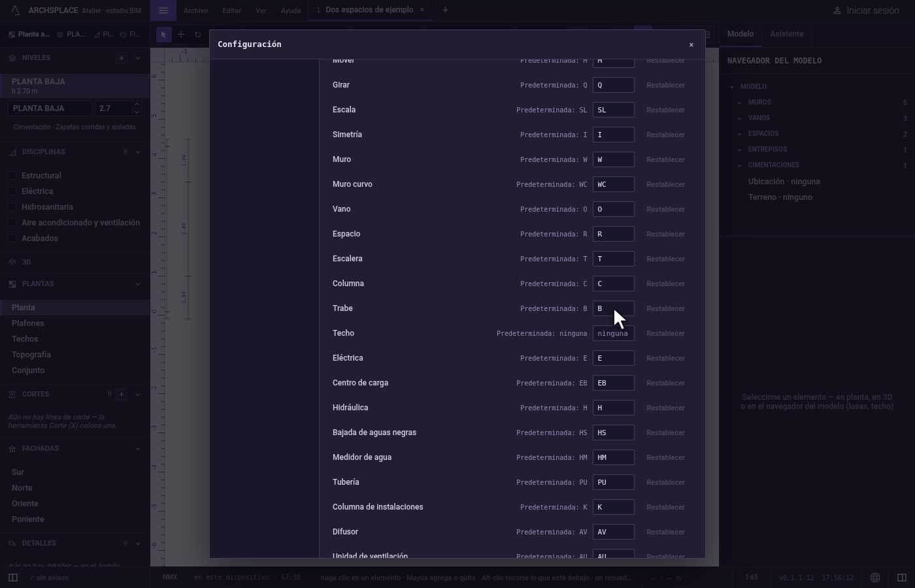Open a new tab with plus icon
The width and height of the screenshot is (915, 588).
tap(446, 10)
